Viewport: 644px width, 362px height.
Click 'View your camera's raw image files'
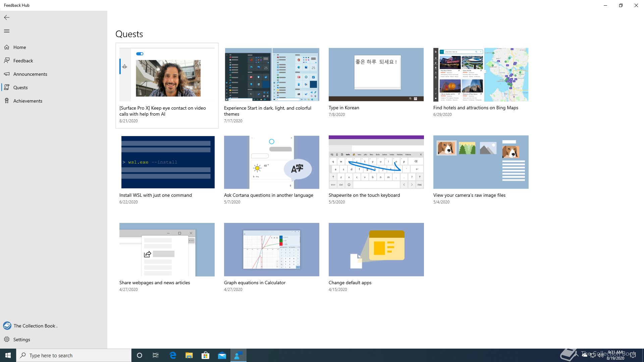pos(469,195)
